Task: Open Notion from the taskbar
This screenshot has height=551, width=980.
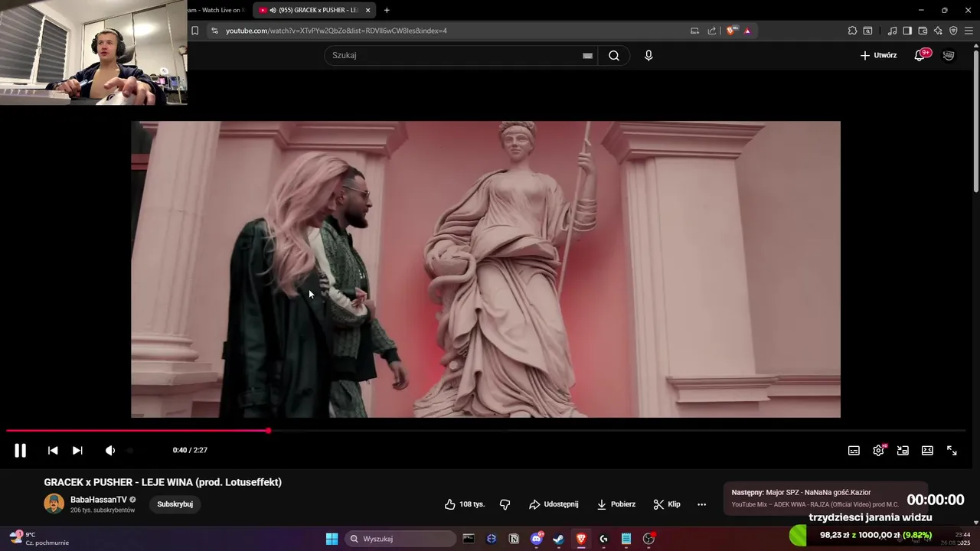Action: pyautogui.click(x=514, y=539)
